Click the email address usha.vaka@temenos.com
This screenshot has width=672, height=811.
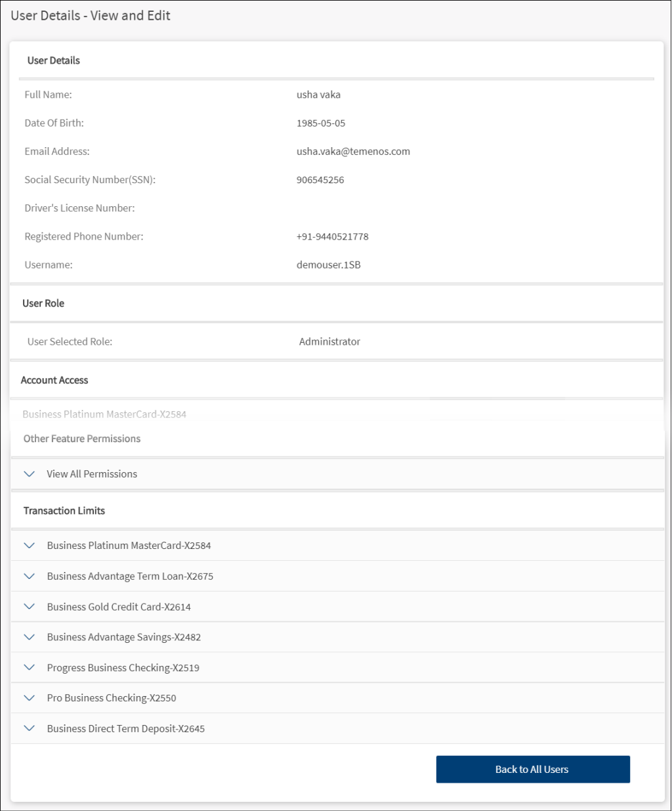click(353, 152)
